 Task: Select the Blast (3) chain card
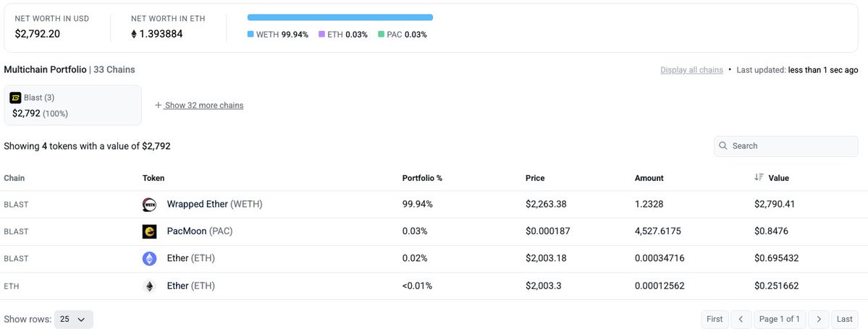pyautogui.click(x=72, y=105)
